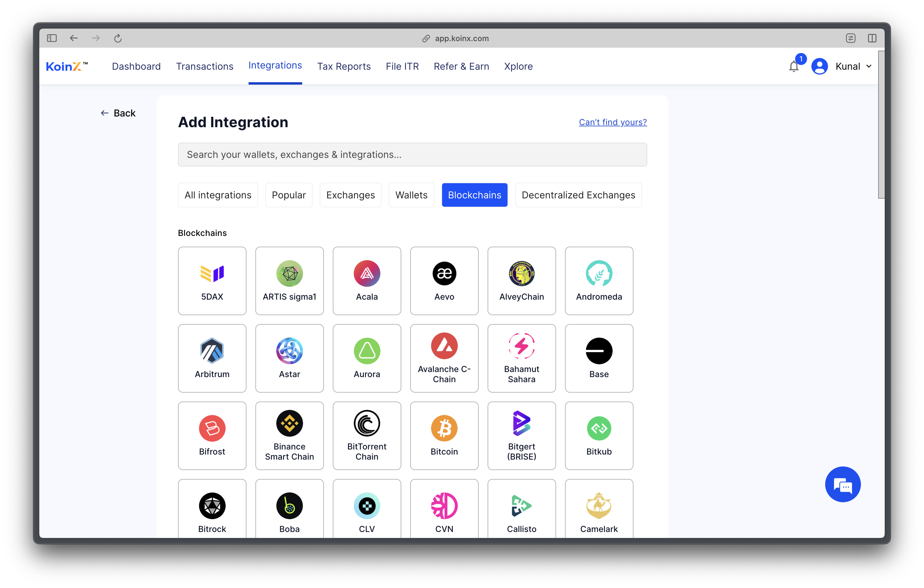Select the Base blockchain card
924x588 pixels.
tap(599, 358)
